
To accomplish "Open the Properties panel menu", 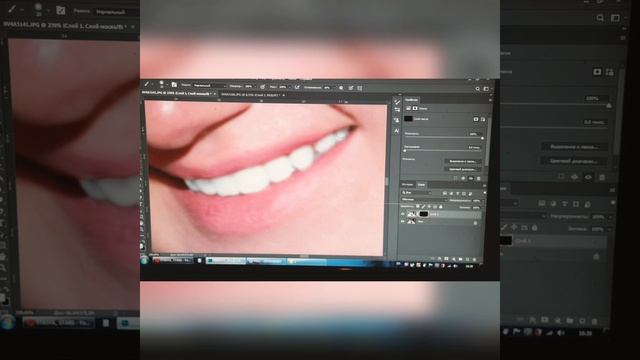I will point(491,100).
